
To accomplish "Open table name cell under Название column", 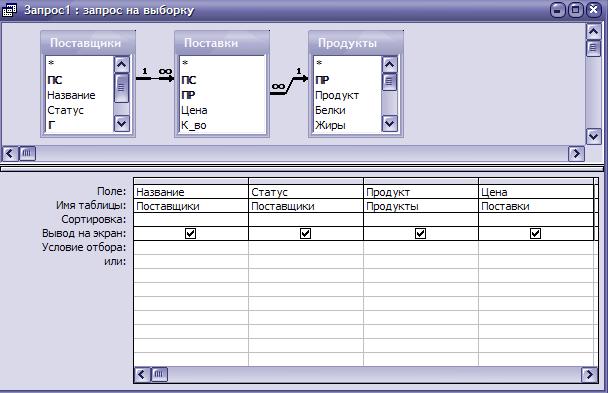I will pyautogui.click(x=191, y=206).
